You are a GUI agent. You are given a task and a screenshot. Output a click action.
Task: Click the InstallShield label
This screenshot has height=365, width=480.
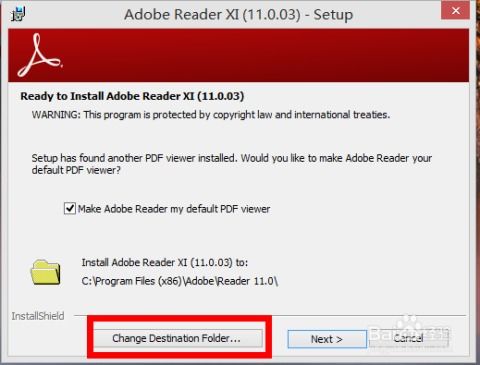pos(38,316)
